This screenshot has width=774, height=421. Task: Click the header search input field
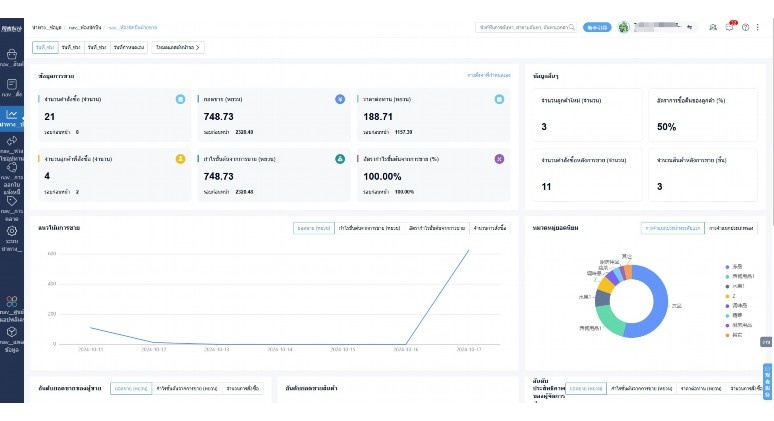pos(522,27)
